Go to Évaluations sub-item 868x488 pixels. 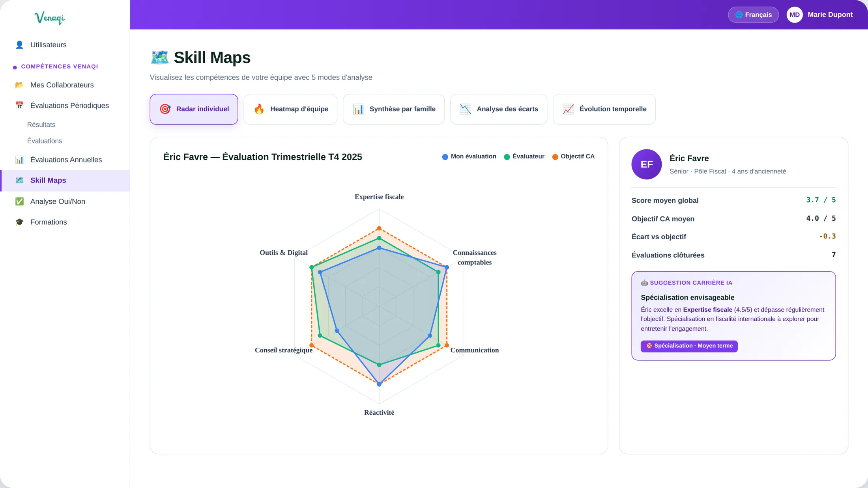(x=45, y=141)
